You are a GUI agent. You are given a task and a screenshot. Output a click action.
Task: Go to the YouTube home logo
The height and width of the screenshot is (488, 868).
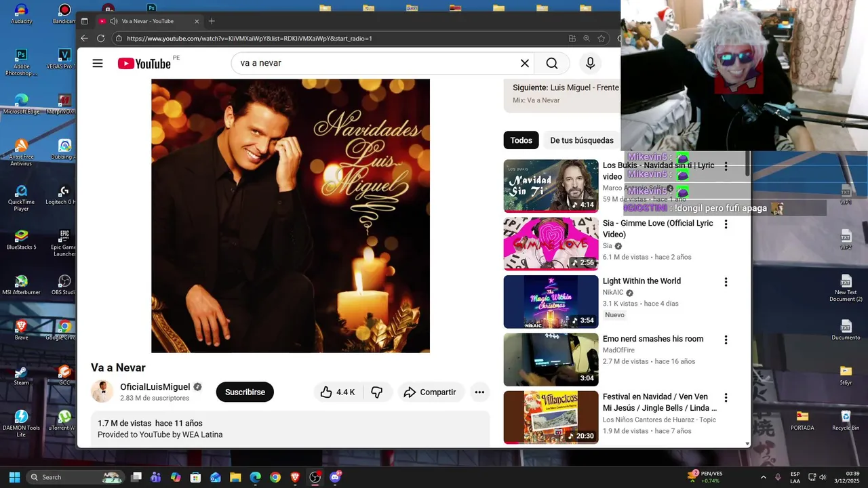(x=144, y=64)
